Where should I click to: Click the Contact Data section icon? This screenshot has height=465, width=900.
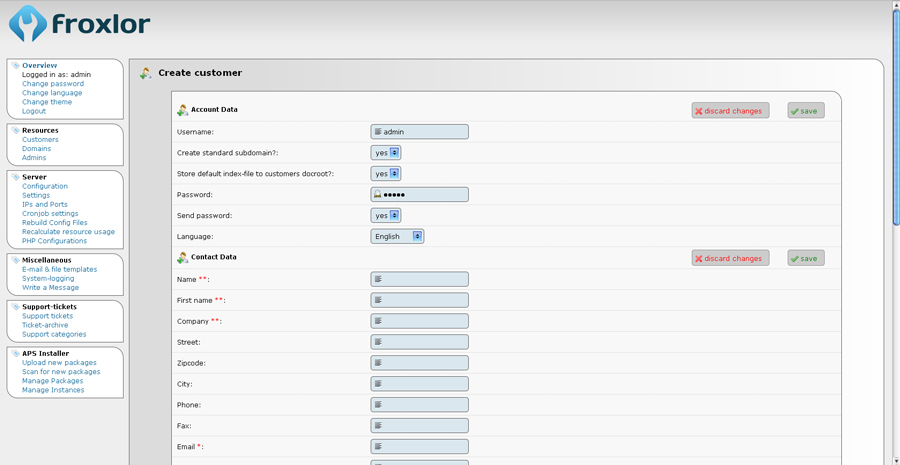182,258
